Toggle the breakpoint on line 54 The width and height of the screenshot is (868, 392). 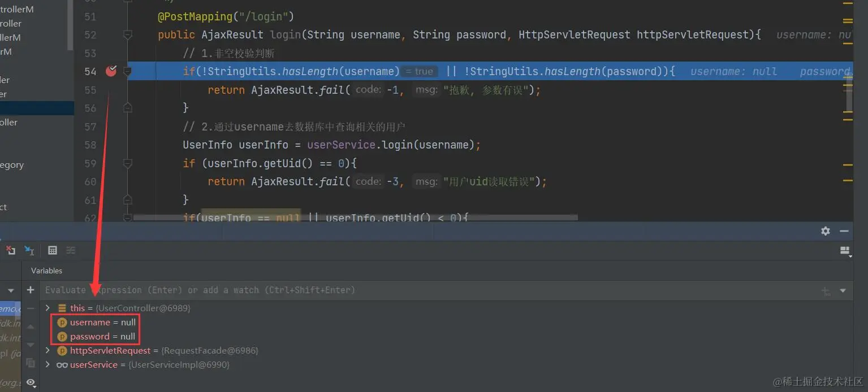coord(111,71)
